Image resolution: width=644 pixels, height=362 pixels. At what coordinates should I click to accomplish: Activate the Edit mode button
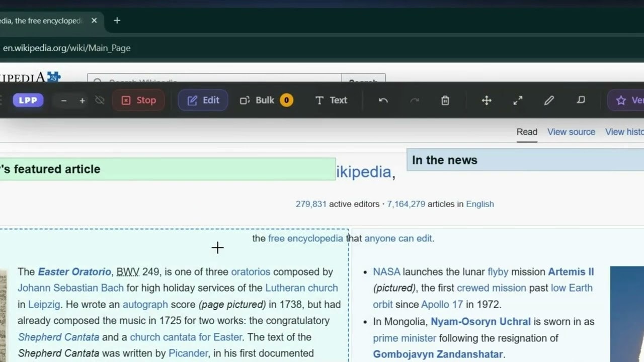coord(203,100)
